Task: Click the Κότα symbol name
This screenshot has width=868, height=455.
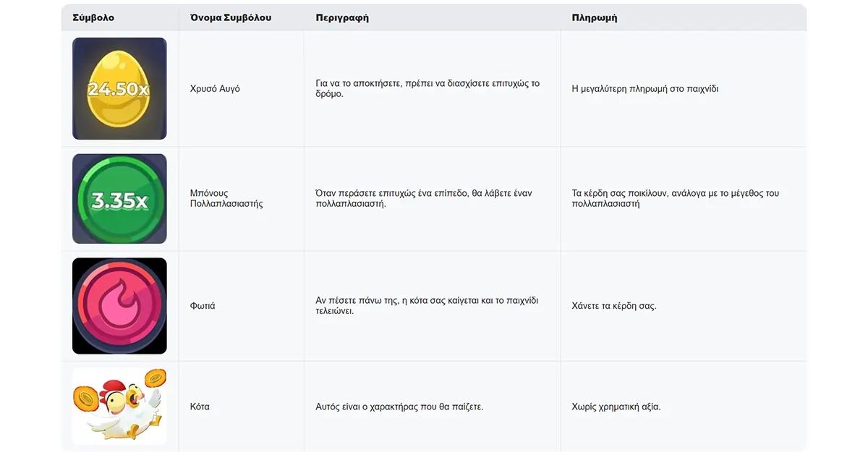Action: click(x=200, y=407)
